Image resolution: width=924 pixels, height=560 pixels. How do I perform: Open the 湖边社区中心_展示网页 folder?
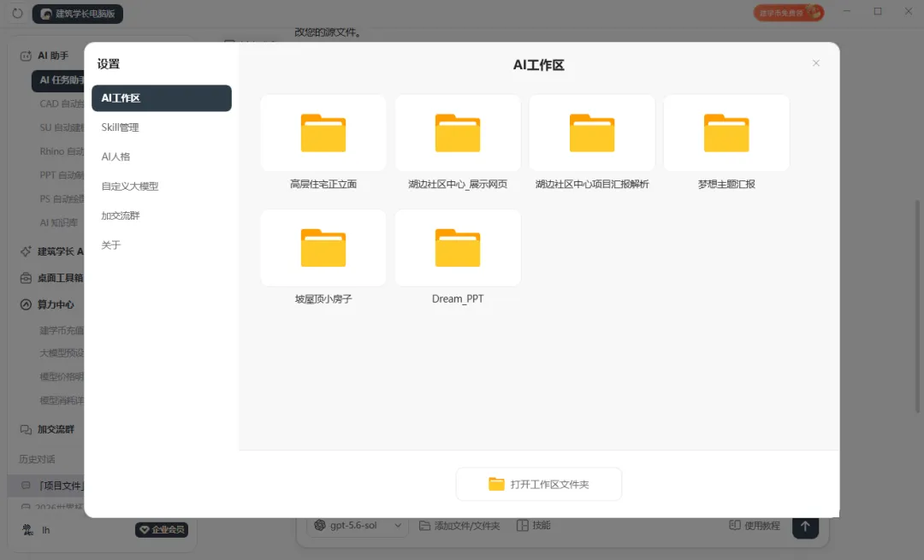pyautogui.click(x=457, y=133)
